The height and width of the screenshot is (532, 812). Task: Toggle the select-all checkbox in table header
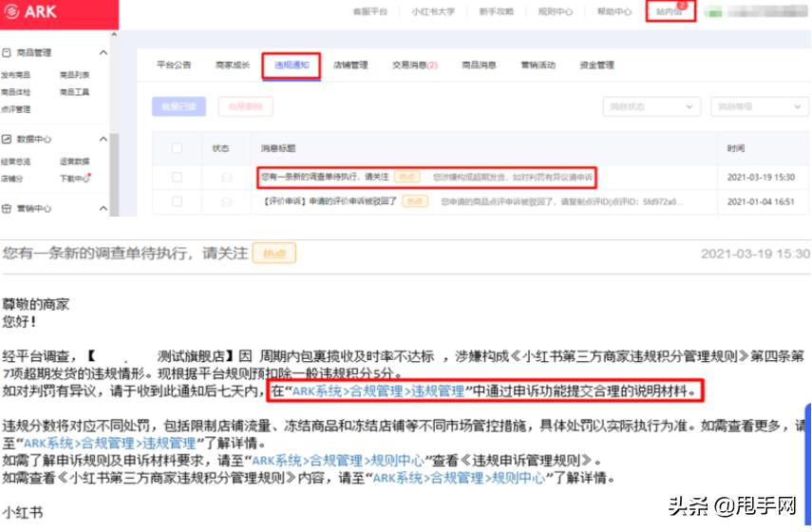[x=177, y=148]
